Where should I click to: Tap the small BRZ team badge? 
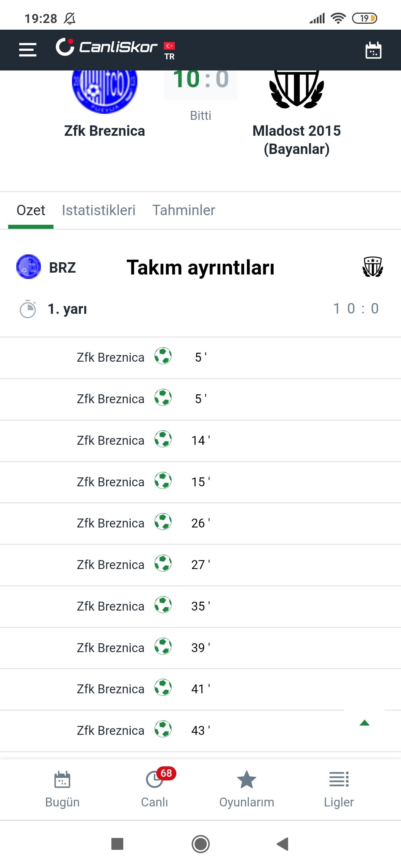(29, 267)
